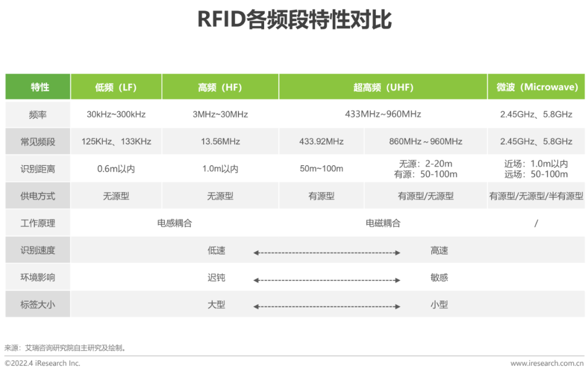Select the '特性' header cell
588x381 pixels.
point(38,87)
